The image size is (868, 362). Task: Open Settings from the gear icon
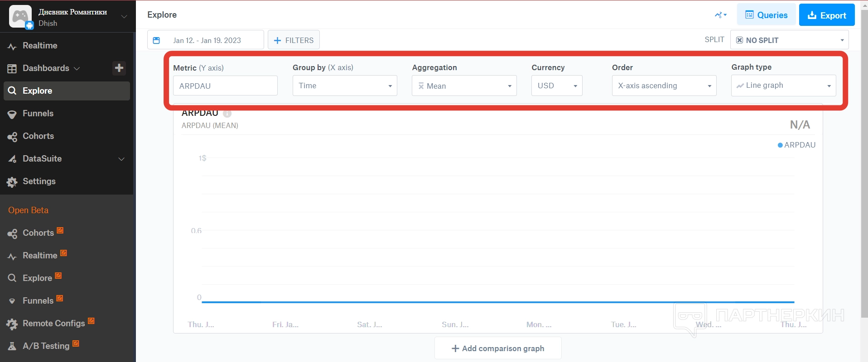[x=12, y=182]
